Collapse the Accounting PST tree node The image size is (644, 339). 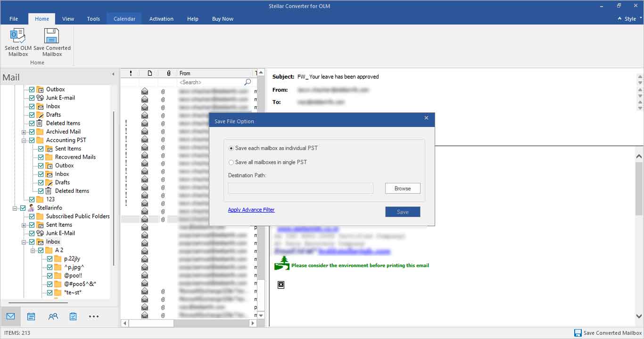tap(24, 141)
